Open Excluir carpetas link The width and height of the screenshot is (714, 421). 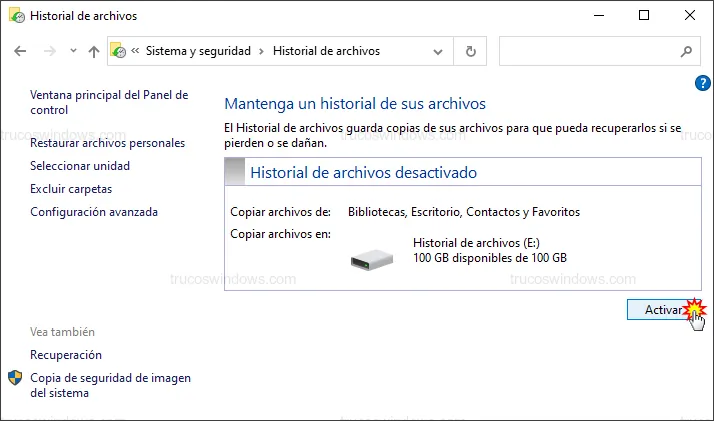pos(71,189)
